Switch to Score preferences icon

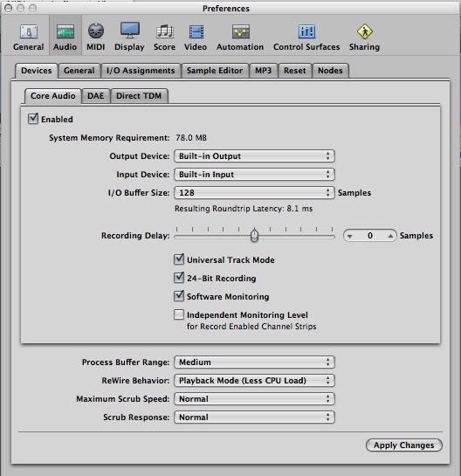pyautogui.click(x=164, y=31)
